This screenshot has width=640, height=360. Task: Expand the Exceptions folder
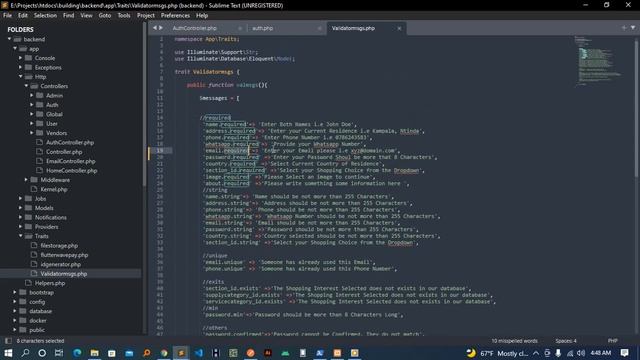20,67
